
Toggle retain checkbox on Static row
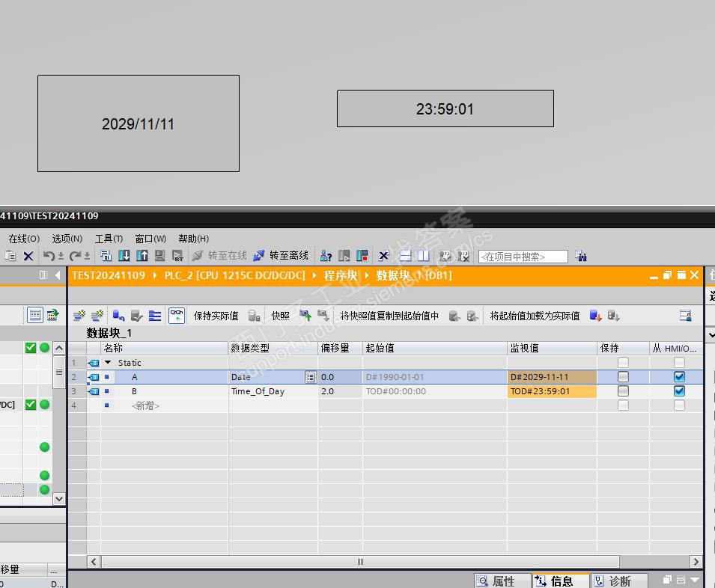623,363
